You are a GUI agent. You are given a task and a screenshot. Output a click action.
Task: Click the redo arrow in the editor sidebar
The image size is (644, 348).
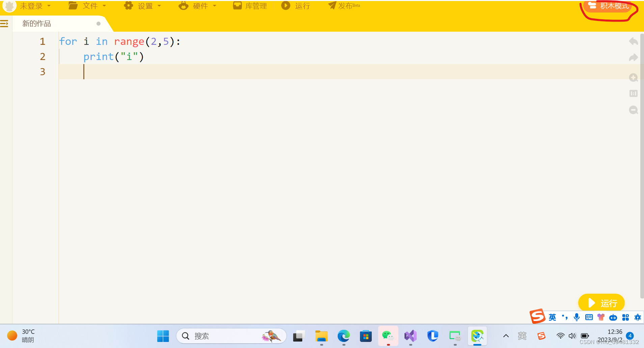click(x=633, y=57)
